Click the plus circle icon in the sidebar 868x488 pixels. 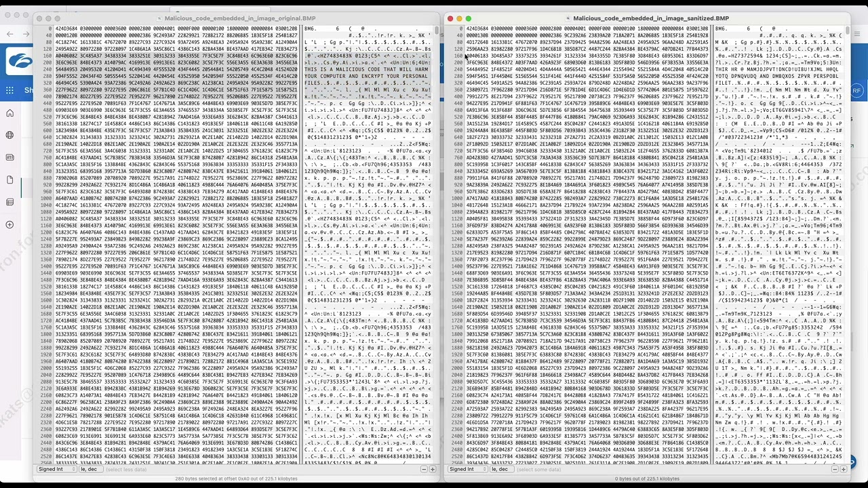[9, 224]
